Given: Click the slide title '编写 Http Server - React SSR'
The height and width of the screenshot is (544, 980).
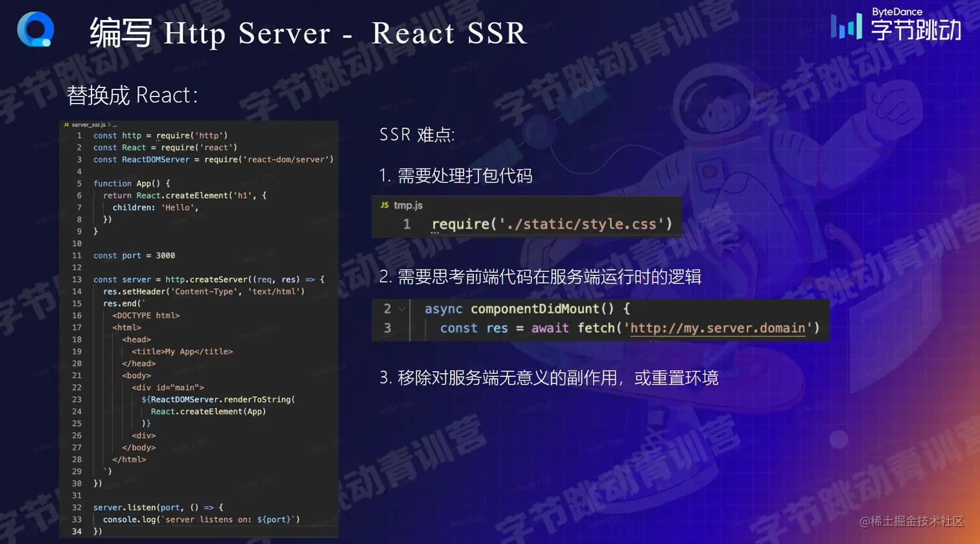Looking at the screenshot, I should click(309, 33).
